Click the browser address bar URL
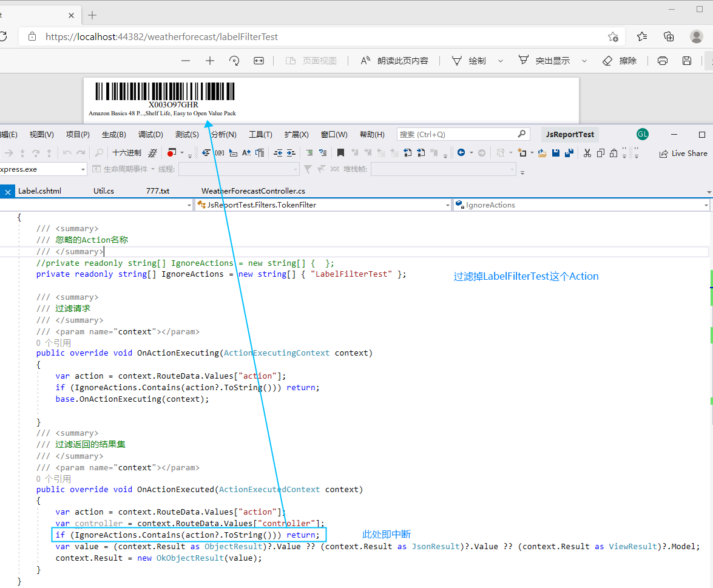 tap(161, 36)
